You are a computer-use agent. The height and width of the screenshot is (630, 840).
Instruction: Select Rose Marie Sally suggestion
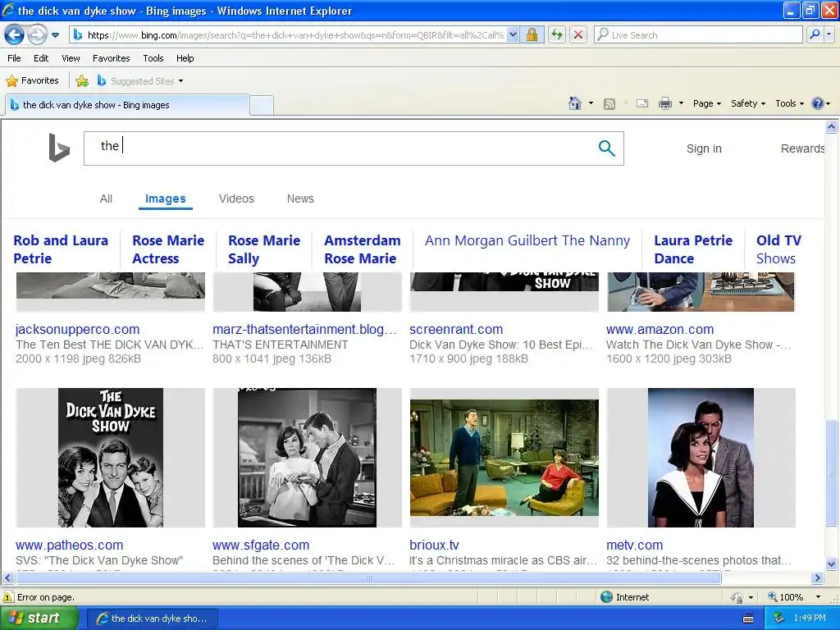pyautogui.click(x=264, y=249)
